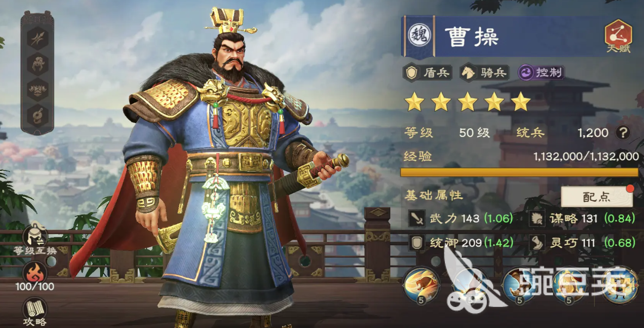
Task: Select the 盾兵 shield troop tag
Action: coord(428,72)
